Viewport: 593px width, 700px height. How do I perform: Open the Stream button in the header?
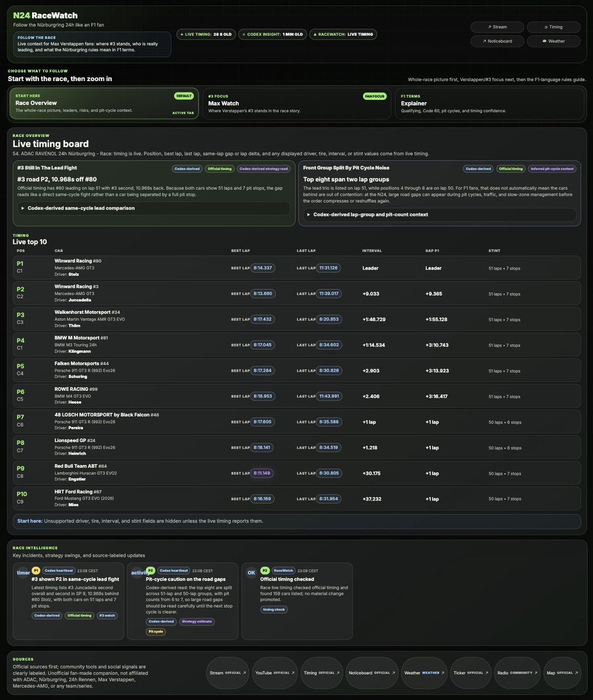pyautogui.click(x=497, y=27)
